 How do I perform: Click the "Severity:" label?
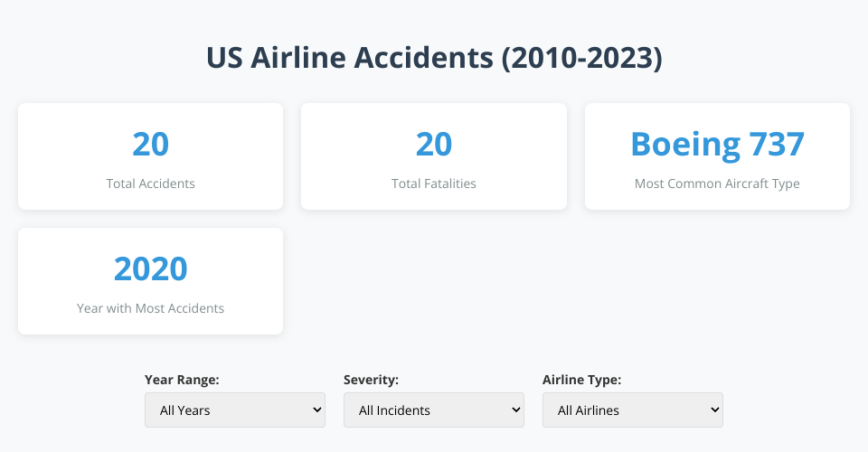pos(371,380)
